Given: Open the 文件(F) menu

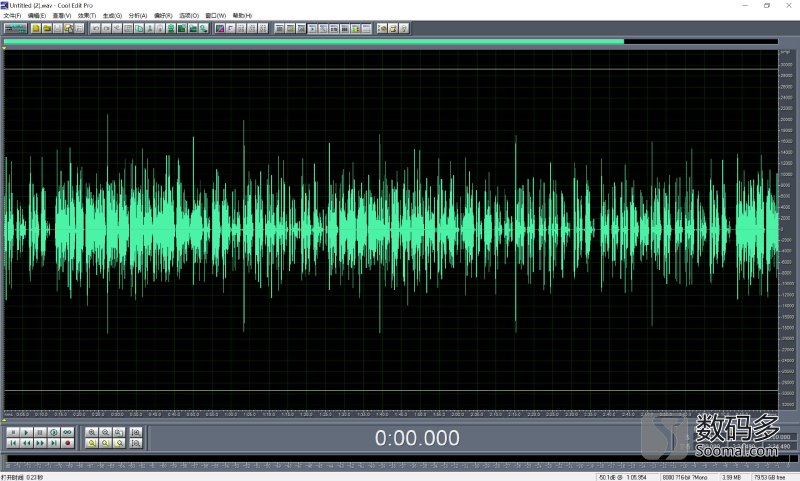Looking at the screenshot, I should click(x=12, y=16).
